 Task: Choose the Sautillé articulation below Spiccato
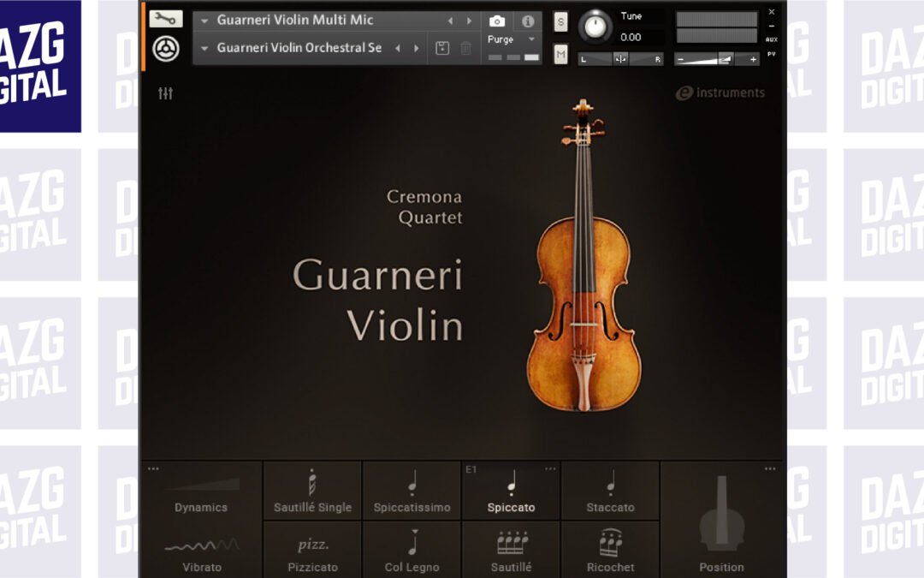click(x=511, y=551)
